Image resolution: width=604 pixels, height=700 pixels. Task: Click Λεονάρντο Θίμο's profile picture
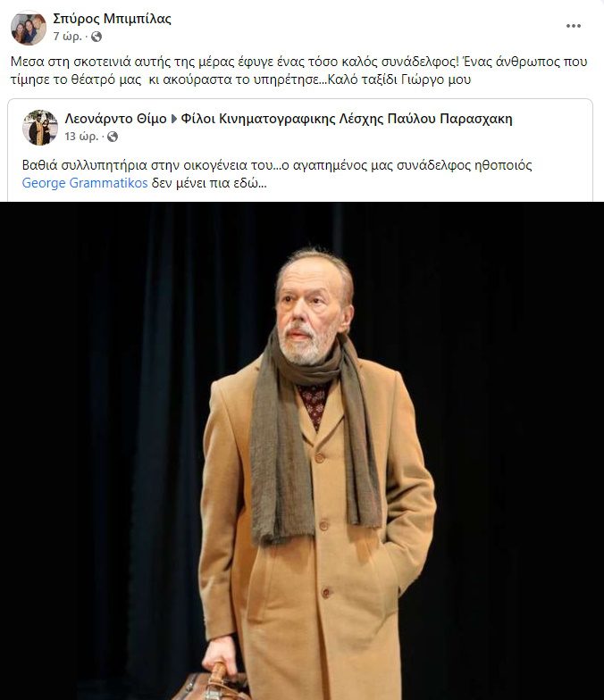pos(39,128)
